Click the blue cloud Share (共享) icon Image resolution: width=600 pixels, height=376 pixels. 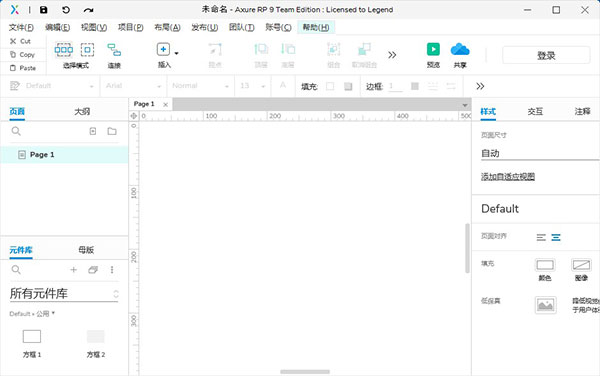click(460, 49)
